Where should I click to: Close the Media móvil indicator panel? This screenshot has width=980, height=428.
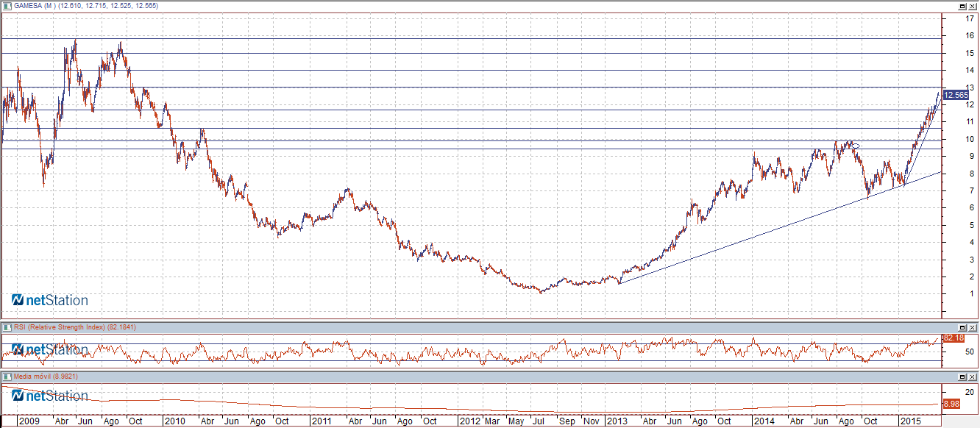[973, 377]
